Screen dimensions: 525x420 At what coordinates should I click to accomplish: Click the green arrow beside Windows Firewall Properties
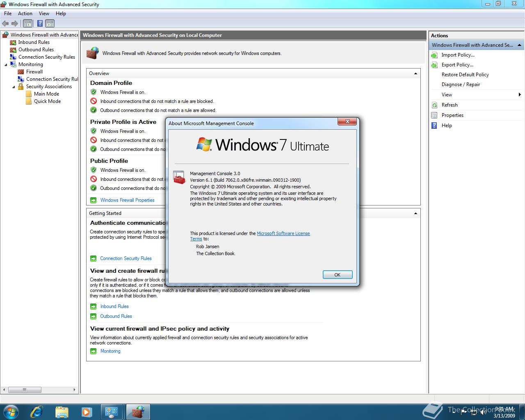pos(93,200)
